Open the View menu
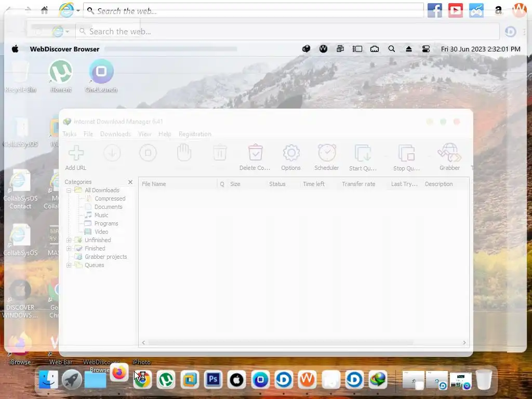The width and height of the screenshot is (532, 399). tap(144, 134)
